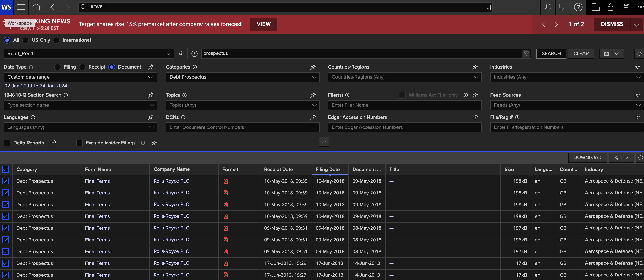Pin the Date Type filter
Image resolution: width=644 pixels, height=280 pixels.
pyautogui.click(x=151, y=67)
